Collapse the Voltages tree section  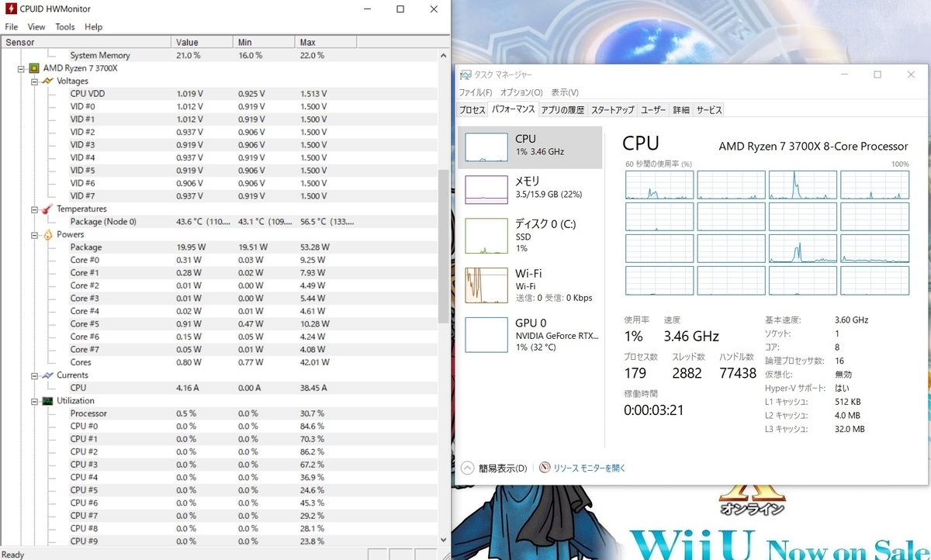tap(34, 81)
